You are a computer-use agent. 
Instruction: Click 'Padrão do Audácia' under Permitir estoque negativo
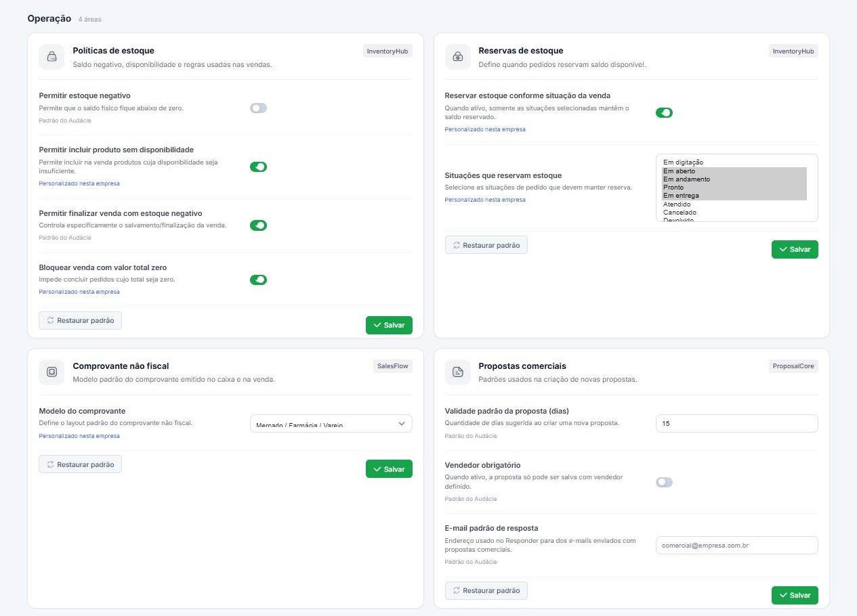pos(65,120)
